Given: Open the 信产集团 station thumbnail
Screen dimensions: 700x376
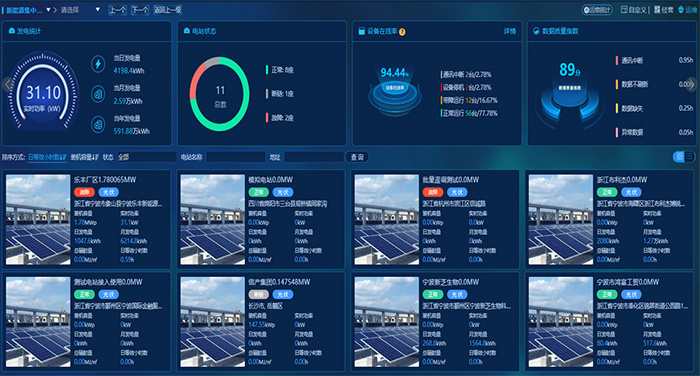Looking at the screenshot, I should (x=212, y=322).
